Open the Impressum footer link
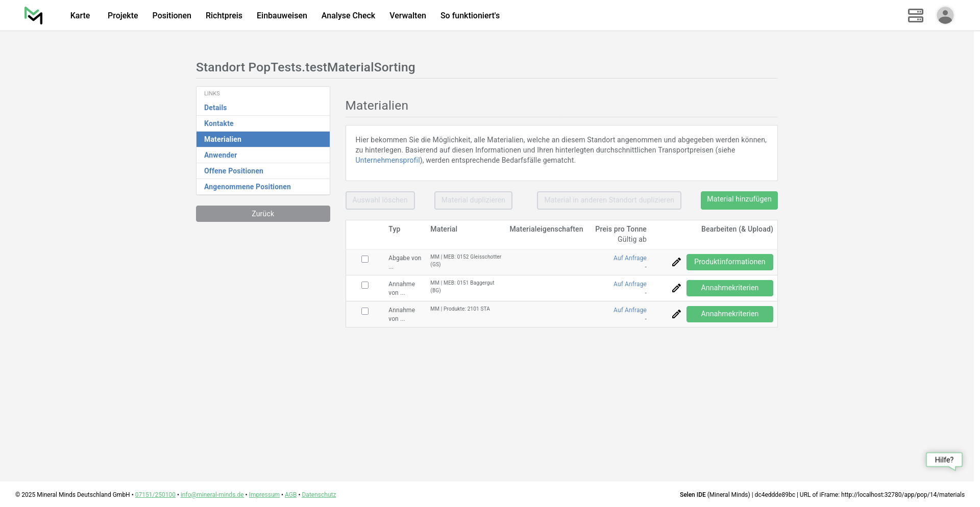This screenshot has width=980, height=507. [264, 495]
